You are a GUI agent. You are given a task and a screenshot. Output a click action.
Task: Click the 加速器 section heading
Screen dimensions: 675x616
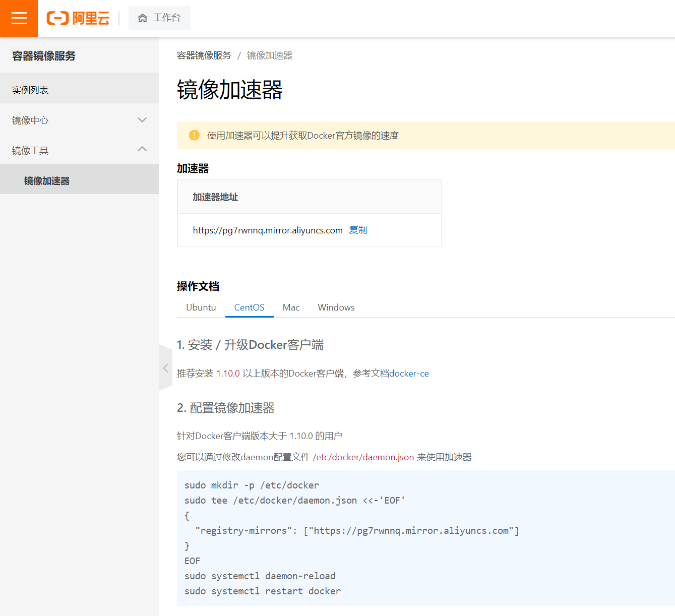pyautogui.click(x=193, y=168)
